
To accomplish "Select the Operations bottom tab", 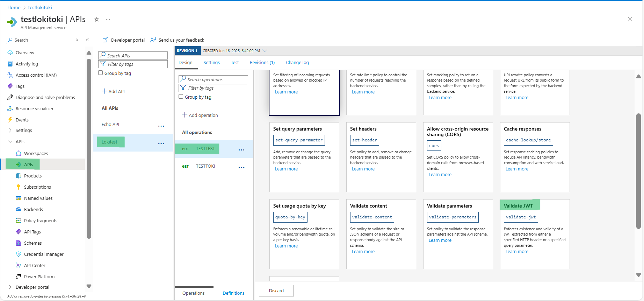I will (194, 293).
